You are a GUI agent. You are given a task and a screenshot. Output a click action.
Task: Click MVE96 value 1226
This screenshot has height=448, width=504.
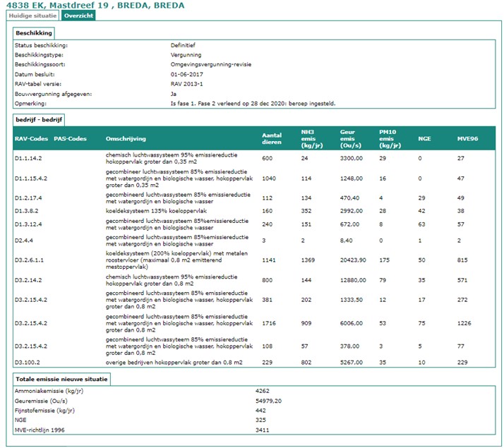pyautogui.click(x=464, y=323)
